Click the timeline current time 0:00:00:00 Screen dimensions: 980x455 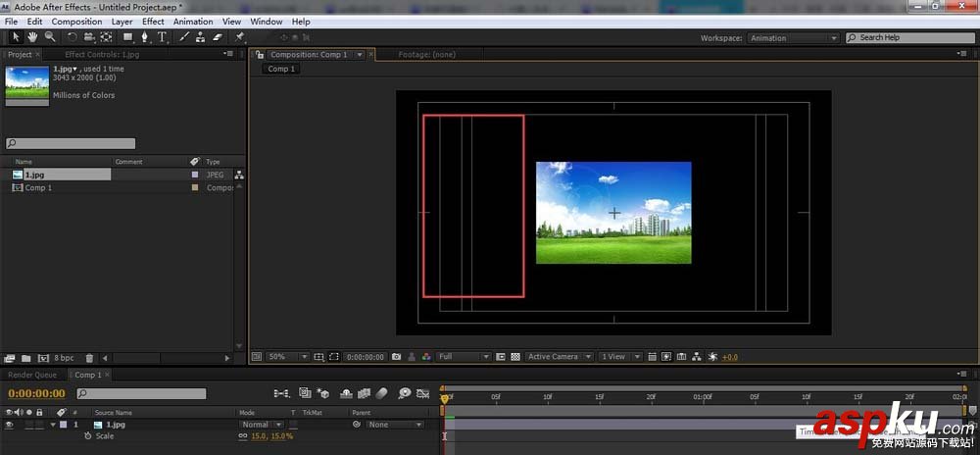[36, 393]
